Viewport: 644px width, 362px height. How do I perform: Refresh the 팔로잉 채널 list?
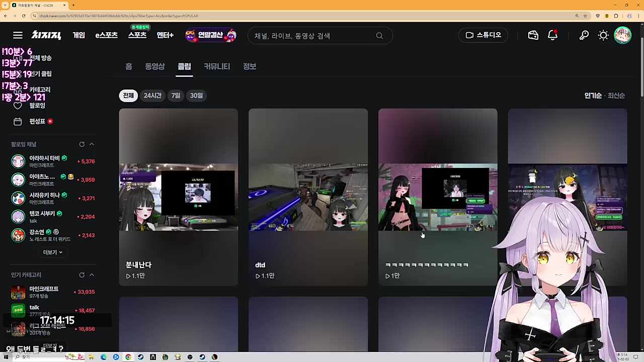click(x=82, y=144)
